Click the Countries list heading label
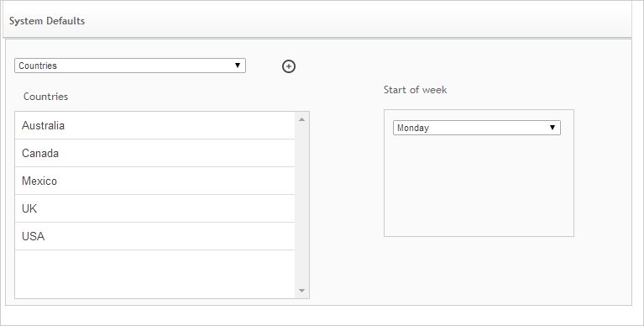644x326 pixels. 45,96
